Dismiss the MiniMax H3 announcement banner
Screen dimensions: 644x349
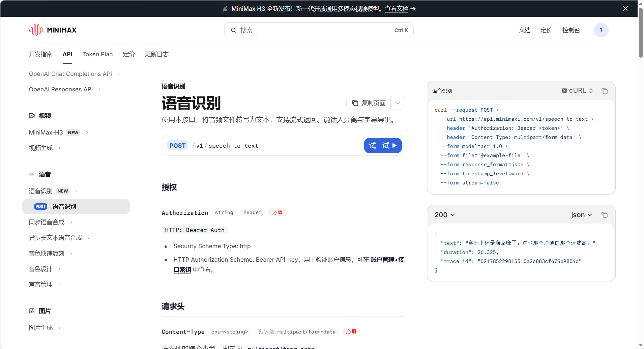625,8
